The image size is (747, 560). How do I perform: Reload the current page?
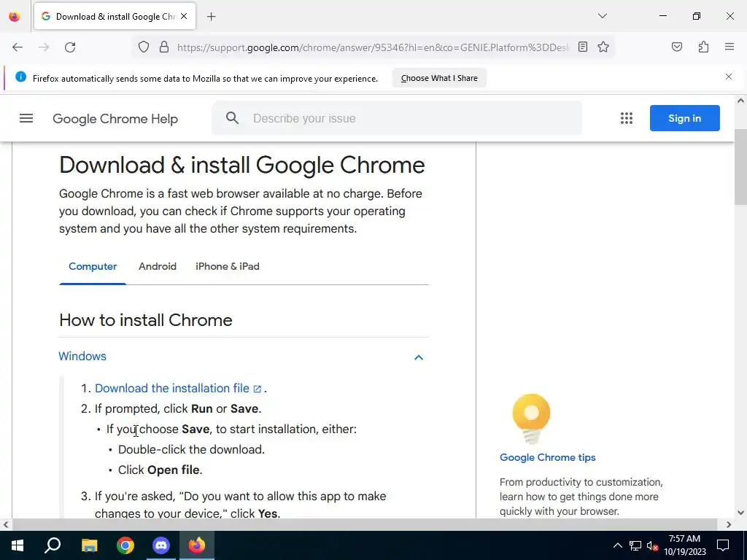(70, 47)
